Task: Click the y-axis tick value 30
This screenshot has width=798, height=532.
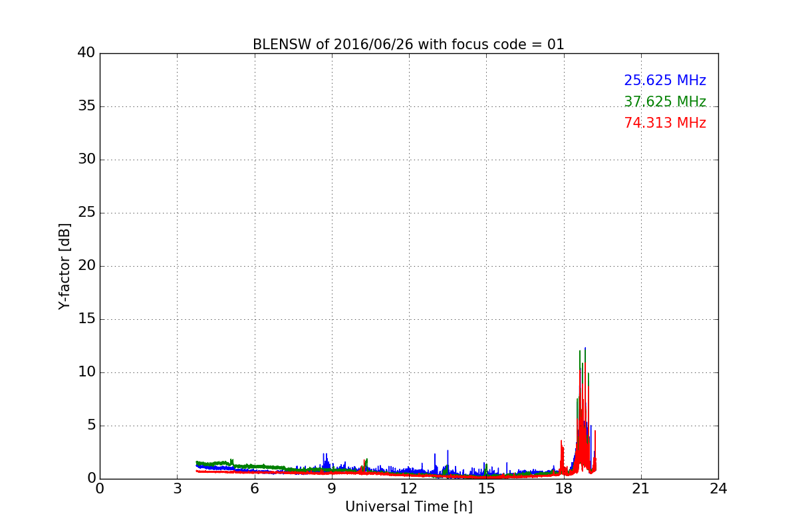Action: tap(86, 159)
